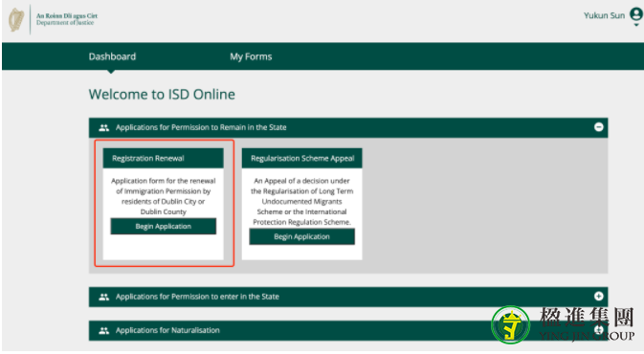644x354 pixels.
Task: Click the Applications for Permission to enter header
Action: pyautogui.click(x=348, y=297)
